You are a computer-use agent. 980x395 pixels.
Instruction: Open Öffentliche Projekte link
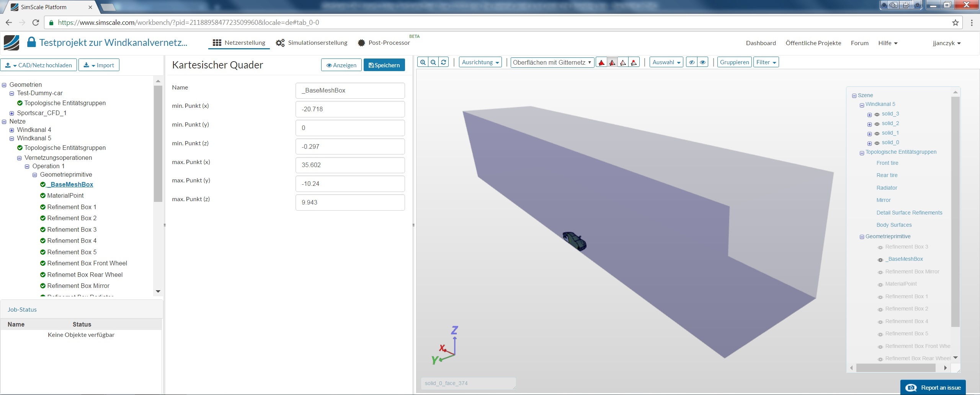pyautogui.click(x=813, y=43)
